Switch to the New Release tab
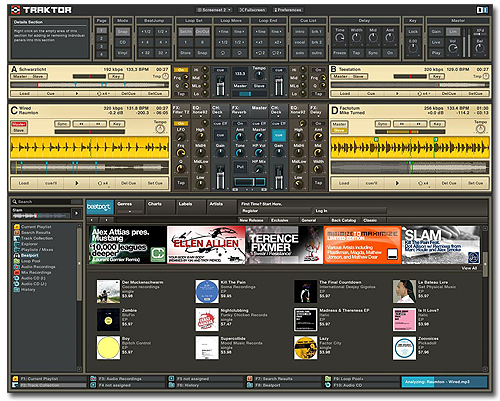 coord(251,220)
